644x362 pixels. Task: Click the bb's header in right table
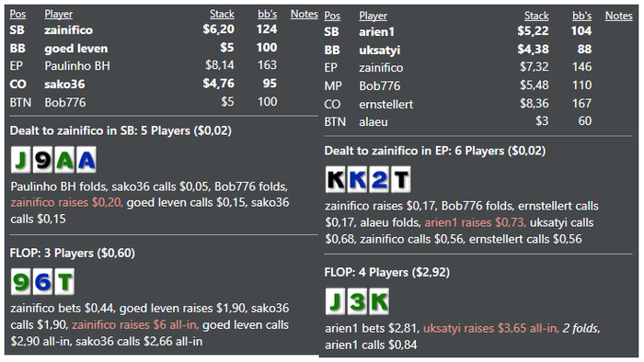click(581, 16)
